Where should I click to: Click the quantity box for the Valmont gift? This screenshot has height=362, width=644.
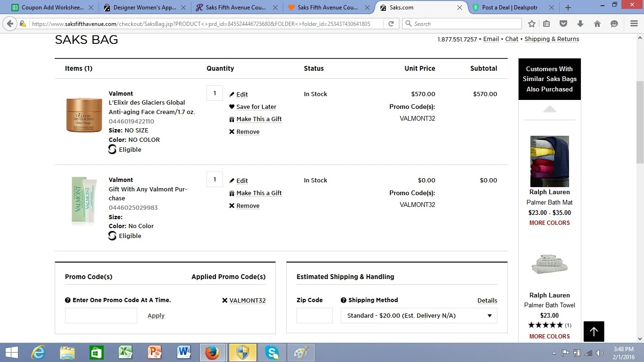215,180
